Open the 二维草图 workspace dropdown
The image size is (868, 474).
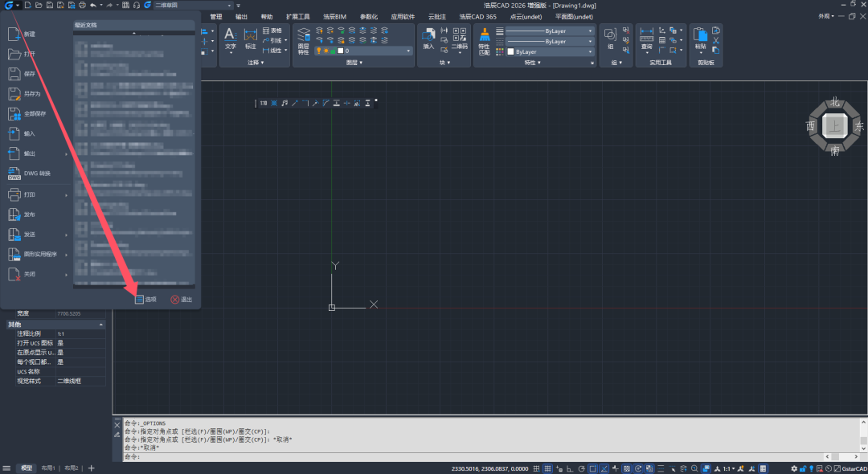point(193,5)
